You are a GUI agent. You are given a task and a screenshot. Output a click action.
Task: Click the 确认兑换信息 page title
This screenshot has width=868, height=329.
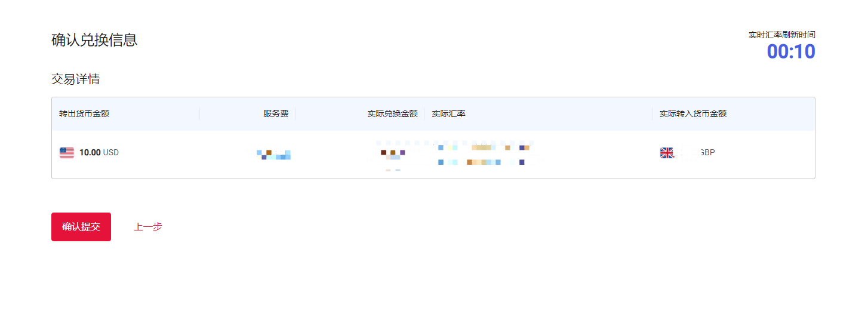pyautogui.click(x=94, y=40)
